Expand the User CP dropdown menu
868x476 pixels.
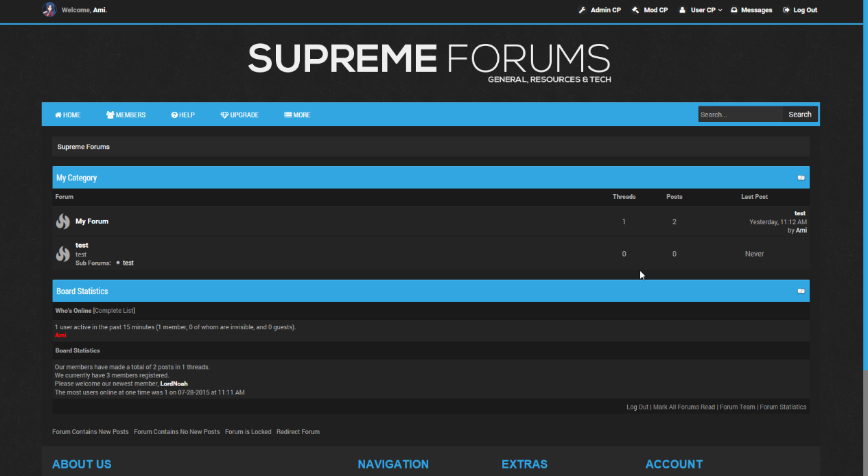701,10
